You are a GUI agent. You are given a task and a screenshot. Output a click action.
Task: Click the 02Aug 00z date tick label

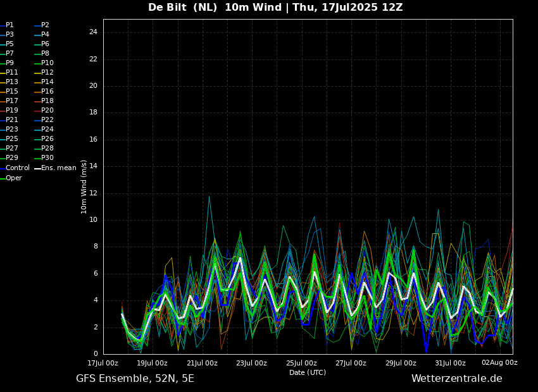click(499, 363)
